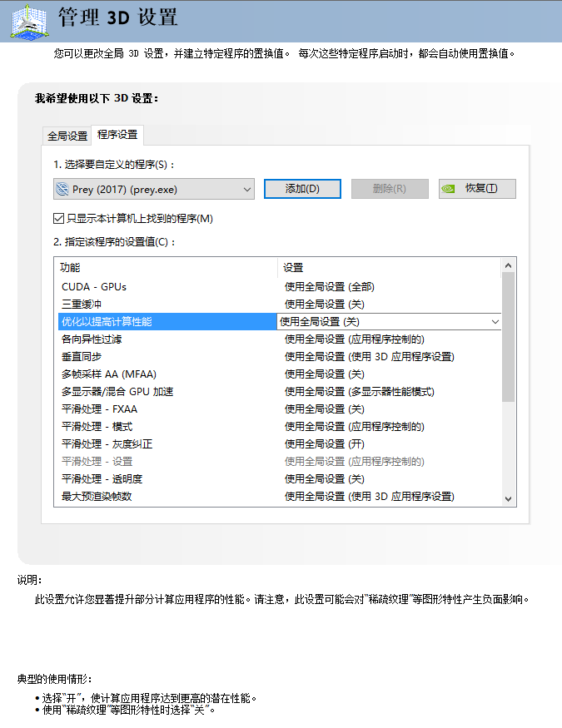The width and height of the screenshot is (562, 728).
Task: Select the 平滑处理 - 透明度 row
Action: click(280, 479)
